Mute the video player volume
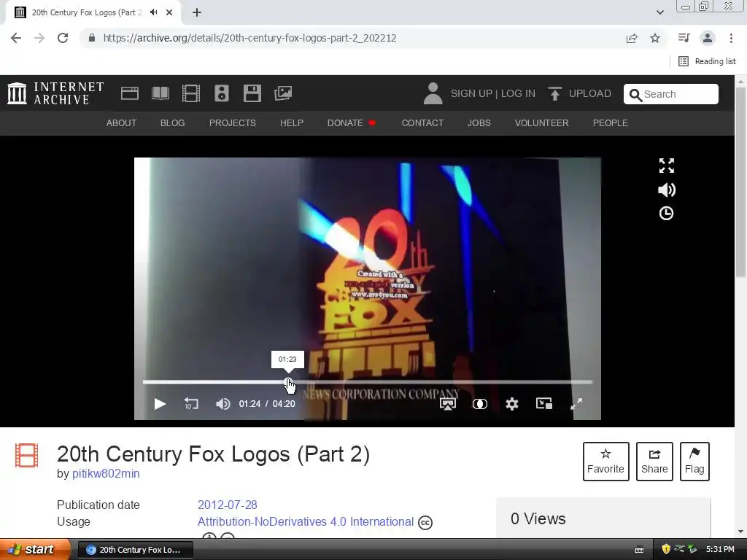The width and height of the screenshot is (747, 560). pos(222,404)
